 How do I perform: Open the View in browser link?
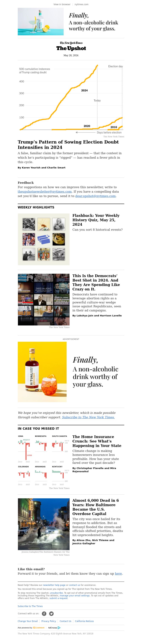coord(62,4)
